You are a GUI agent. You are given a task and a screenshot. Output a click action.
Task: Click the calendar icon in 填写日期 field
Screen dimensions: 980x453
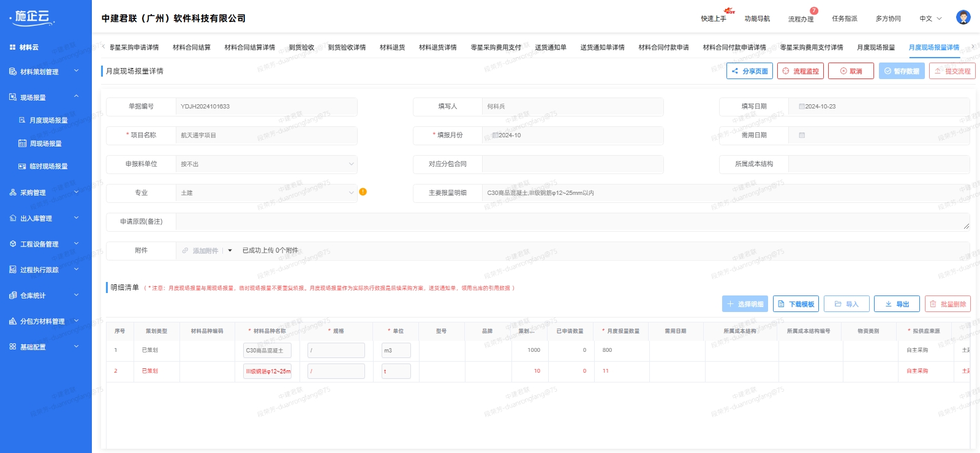click(x=802, y=107)
